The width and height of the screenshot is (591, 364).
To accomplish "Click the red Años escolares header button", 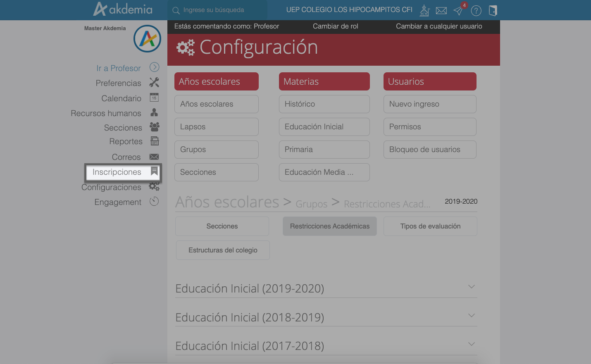I will (217, 81).
